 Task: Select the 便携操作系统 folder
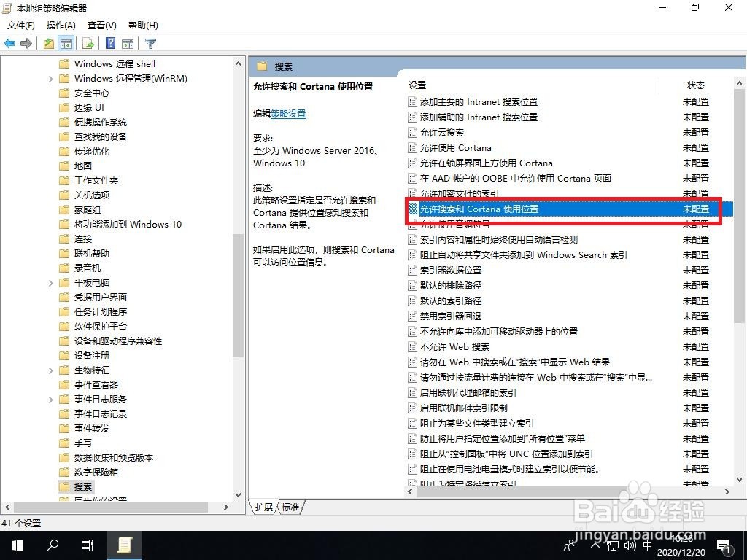coord(93,122)
